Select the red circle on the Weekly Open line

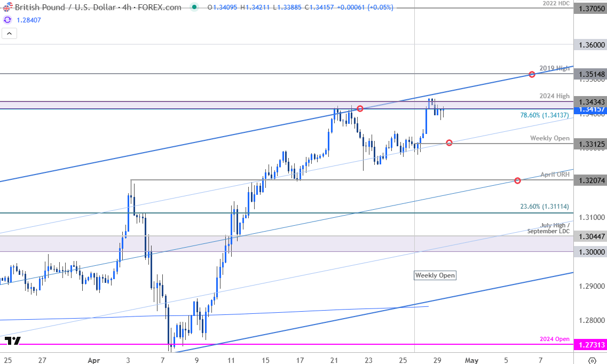[x=449, y=143]
